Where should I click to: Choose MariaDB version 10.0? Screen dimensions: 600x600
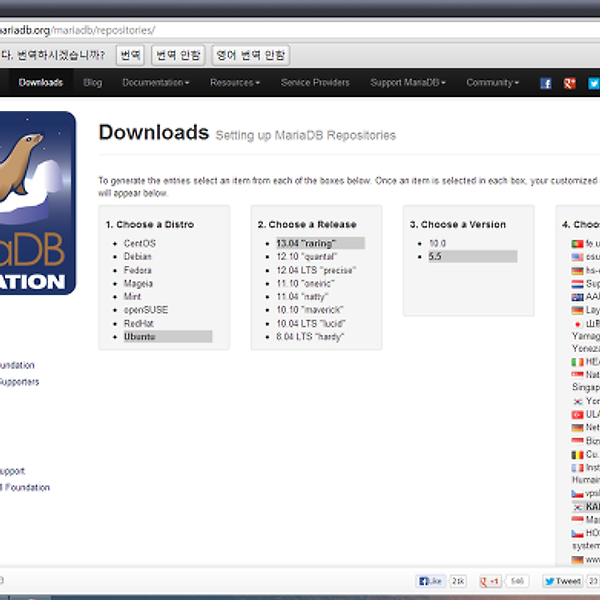[x=437, y=243]
